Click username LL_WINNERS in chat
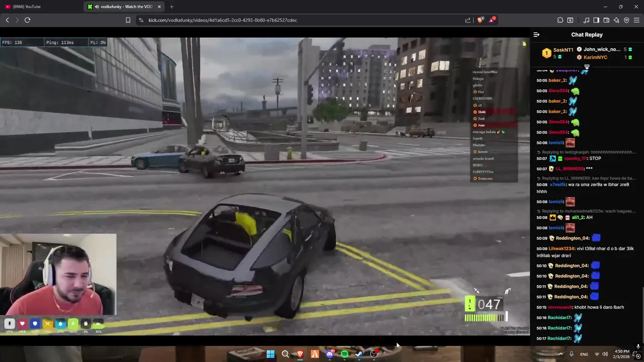The image size is (644, 362). pyautogui.click(x=570, y=169)
